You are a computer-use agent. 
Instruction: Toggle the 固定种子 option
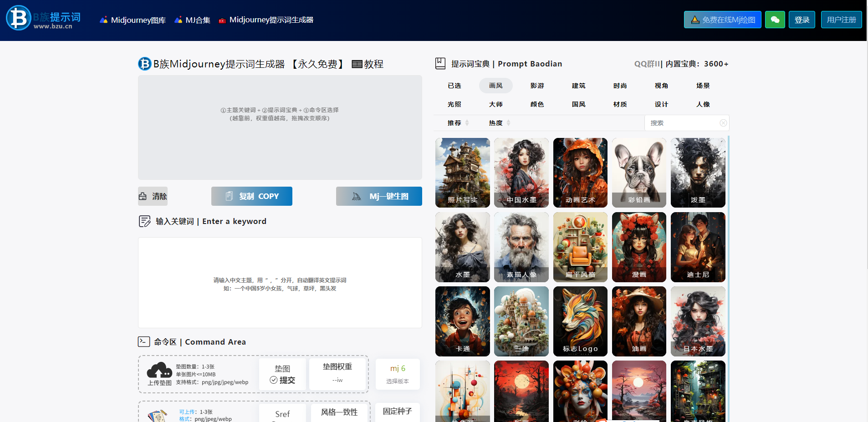point(397,412)
